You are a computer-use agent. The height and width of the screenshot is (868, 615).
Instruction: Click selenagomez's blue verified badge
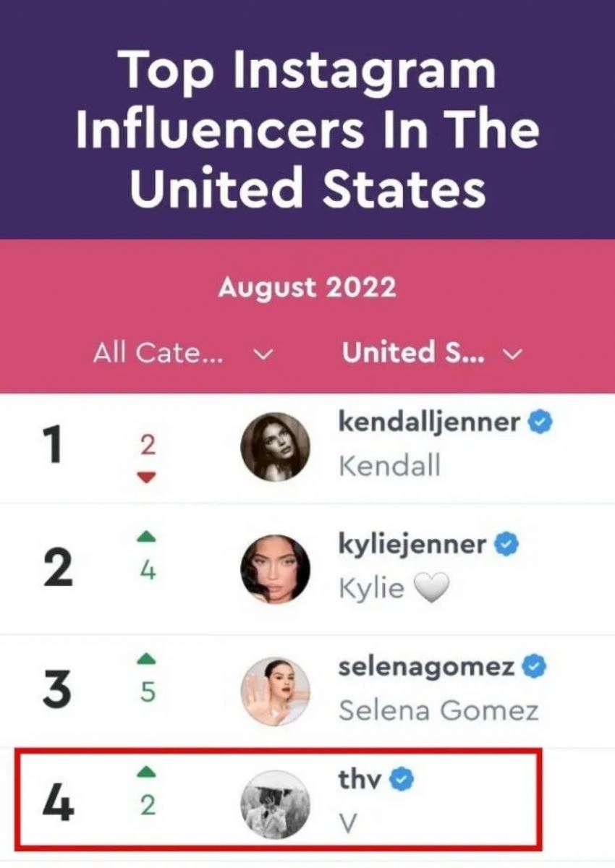(x=534, y=667)
